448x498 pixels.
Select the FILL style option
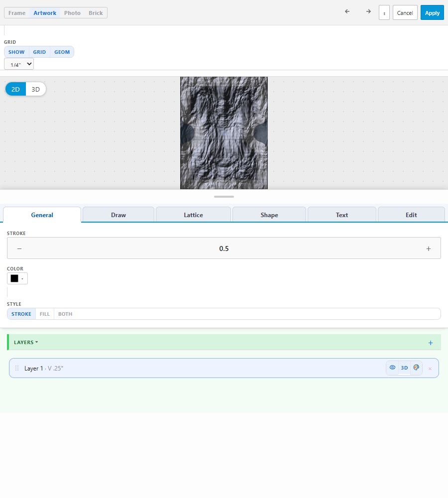click(x=44, y=314)
